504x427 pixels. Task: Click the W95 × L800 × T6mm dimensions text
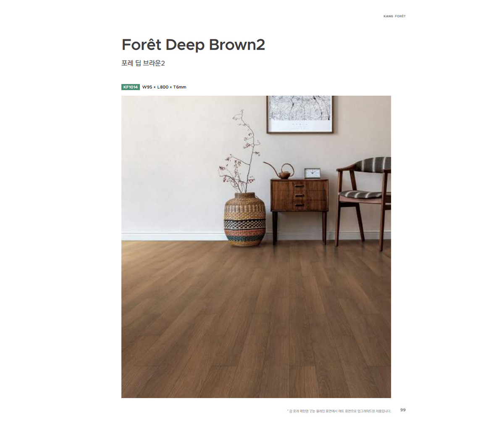coord(164,87)
